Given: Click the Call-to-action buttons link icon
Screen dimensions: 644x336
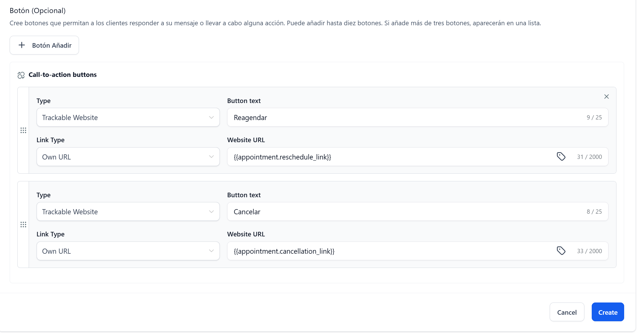Looking at the screenshot, I should [21, 75].
